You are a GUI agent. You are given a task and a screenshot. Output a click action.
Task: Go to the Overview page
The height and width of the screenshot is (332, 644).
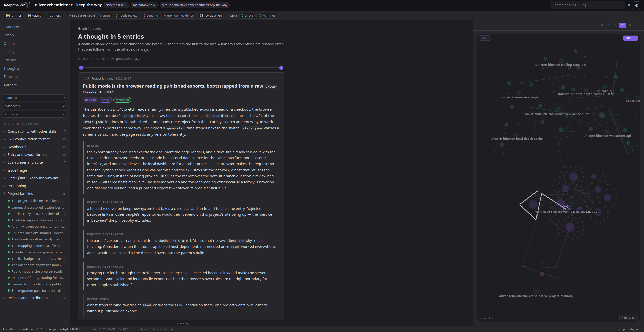coord(11,27)
